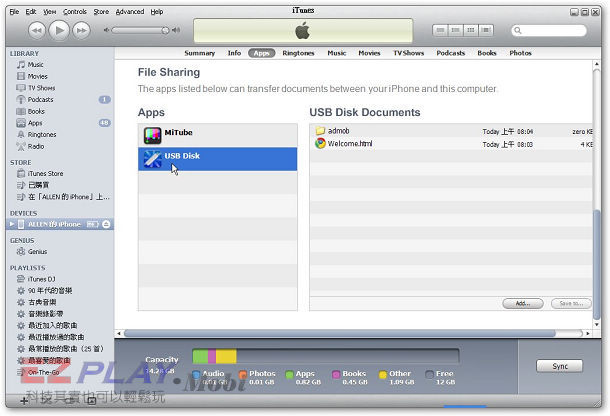
Task: Select TV Shows in the Library sidebar
Action: [41, 88]
